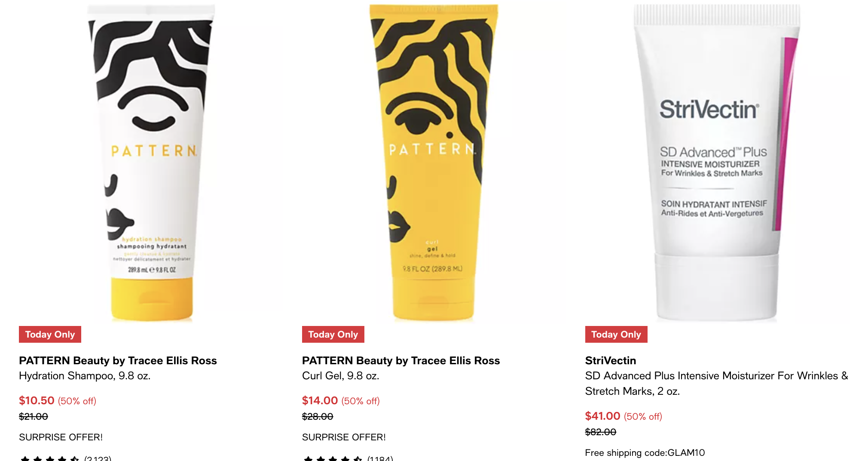The width and height of the screenshot is (868, 461).
Task: Open the yellow Curl Gel product image
Action: pos(434,163)
